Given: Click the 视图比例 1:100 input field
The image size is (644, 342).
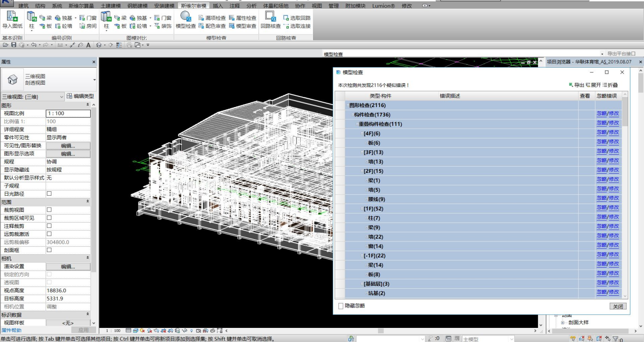Looking at the screenshot, I should (x=68, y=113).
